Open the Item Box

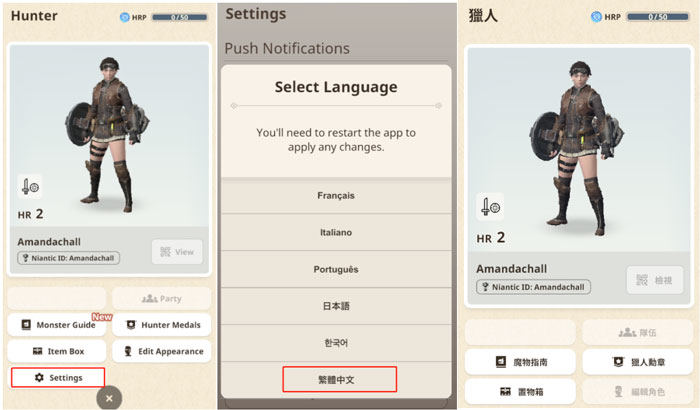[x=57, y=351]
